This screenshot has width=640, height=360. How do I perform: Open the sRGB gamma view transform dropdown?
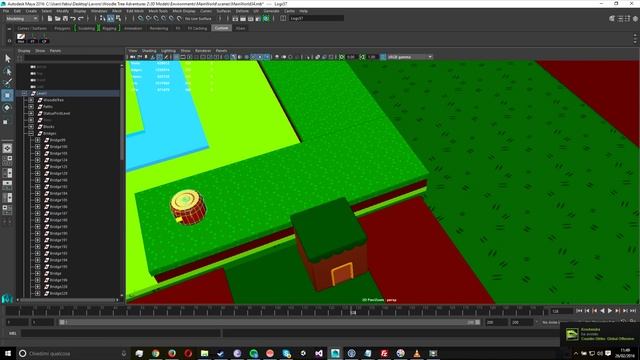(x=410, y=57)
